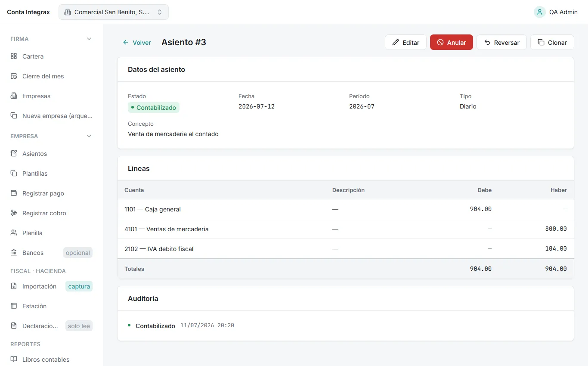Click the Cuenta column header
The image size is (588, 366).
pos(134,190)
